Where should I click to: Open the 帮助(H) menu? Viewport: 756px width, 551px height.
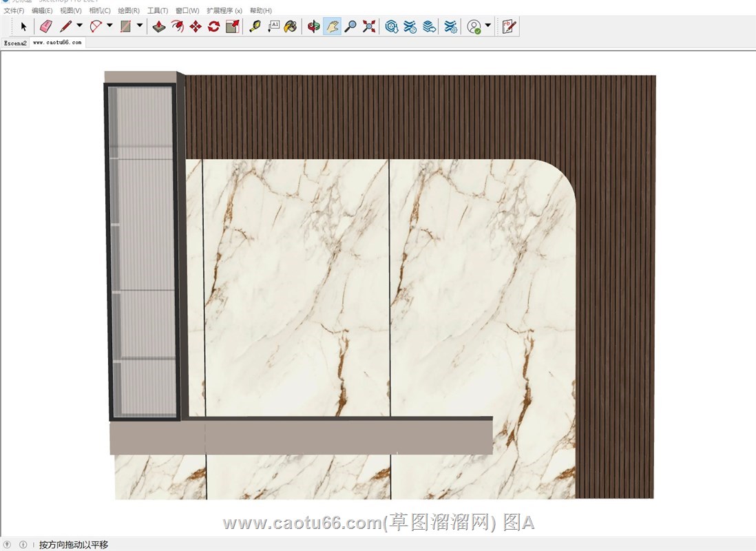tap(261, 10)
